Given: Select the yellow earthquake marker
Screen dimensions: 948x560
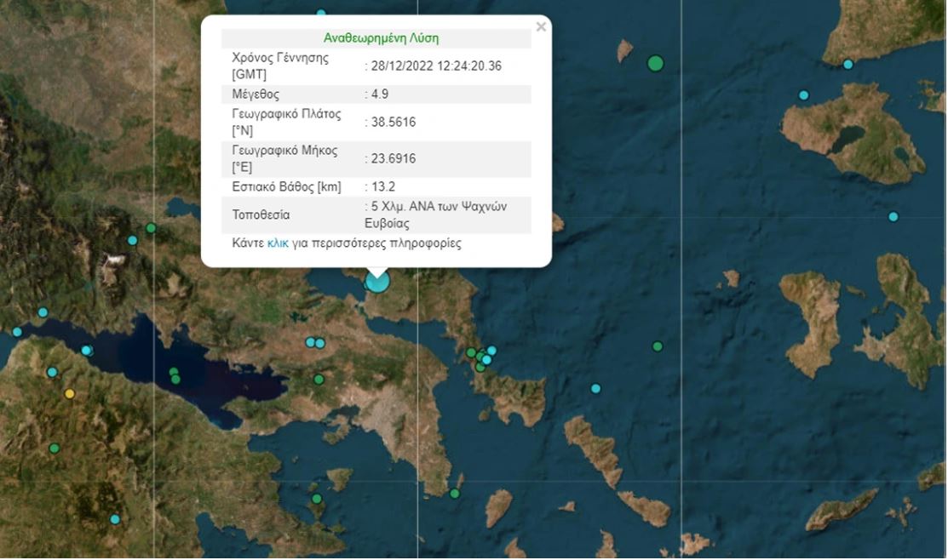Looking at the screenshot, I should 70,393.
